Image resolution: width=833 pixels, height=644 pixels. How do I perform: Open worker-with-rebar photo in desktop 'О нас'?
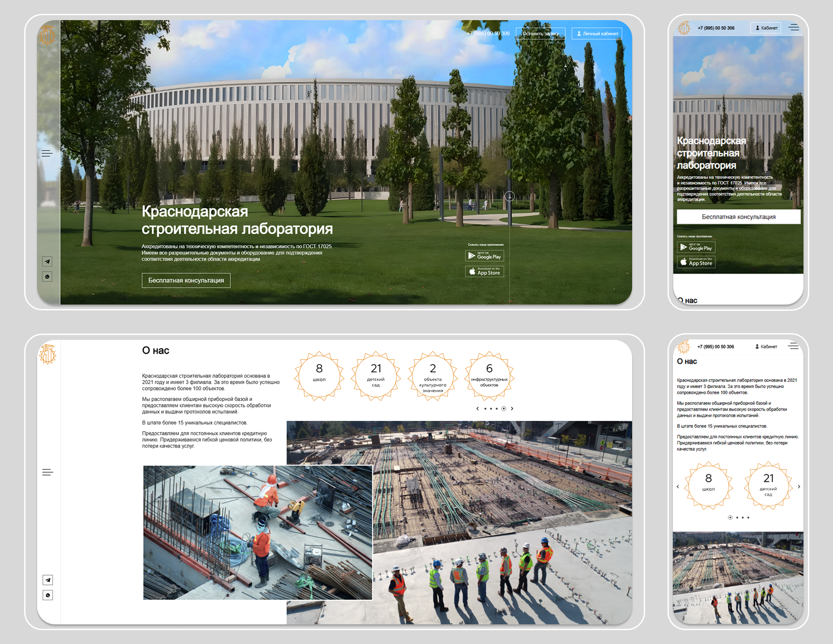pyautogui.click(x=258, y=533)
